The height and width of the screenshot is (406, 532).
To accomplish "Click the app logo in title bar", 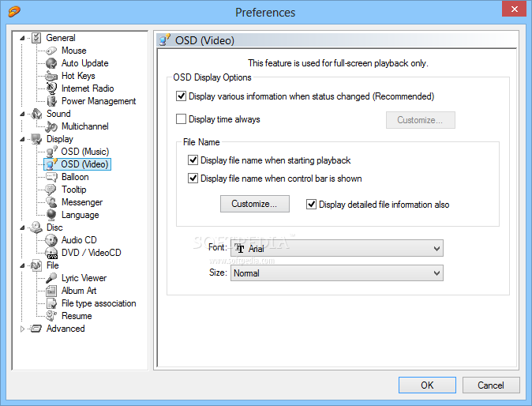I will point(14,11).
